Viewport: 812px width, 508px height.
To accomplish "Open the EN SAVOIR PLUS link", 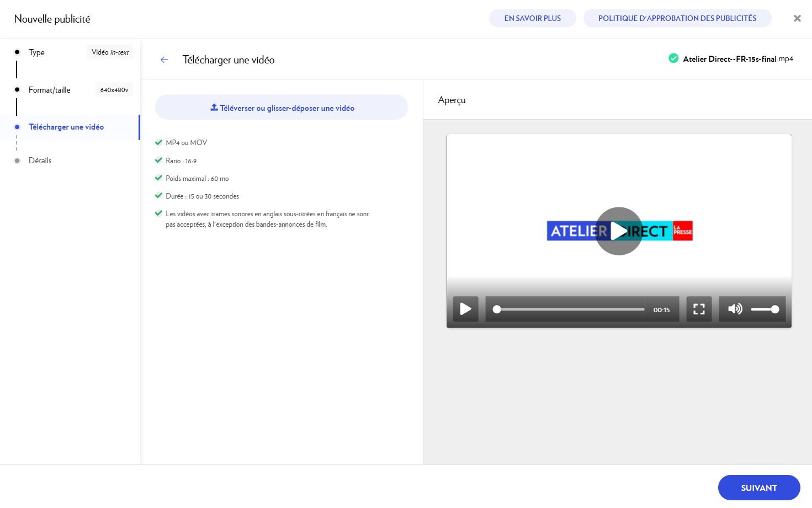I will coord(532,18).
